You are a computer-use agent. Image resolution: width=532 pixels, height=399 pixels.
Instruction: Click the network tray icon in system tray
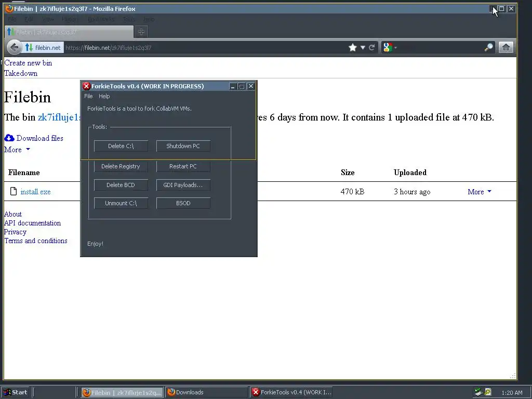pyautogui.click(x=478, y=392)
